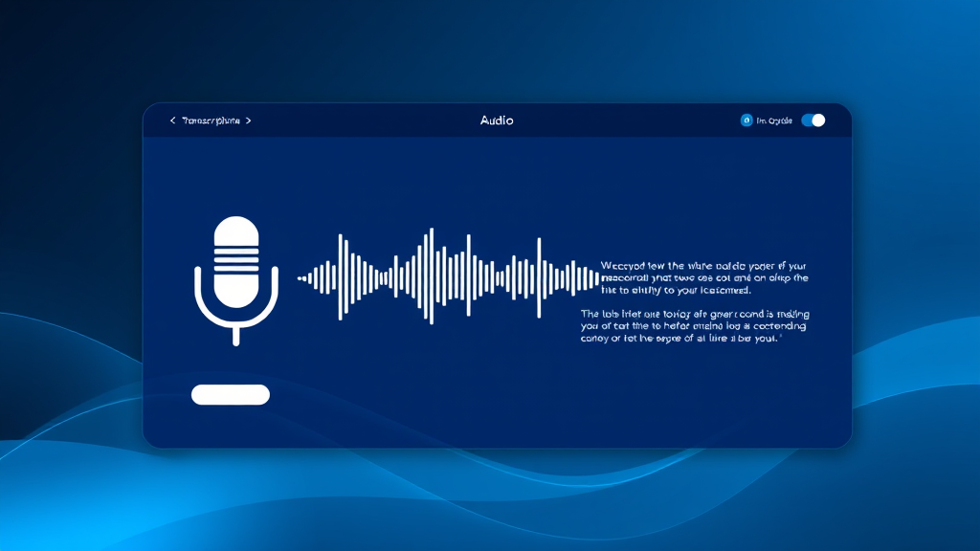Screen dimensions: 980x551
Task: Click the Audio title to refresh the view
Action: (497, 121)
